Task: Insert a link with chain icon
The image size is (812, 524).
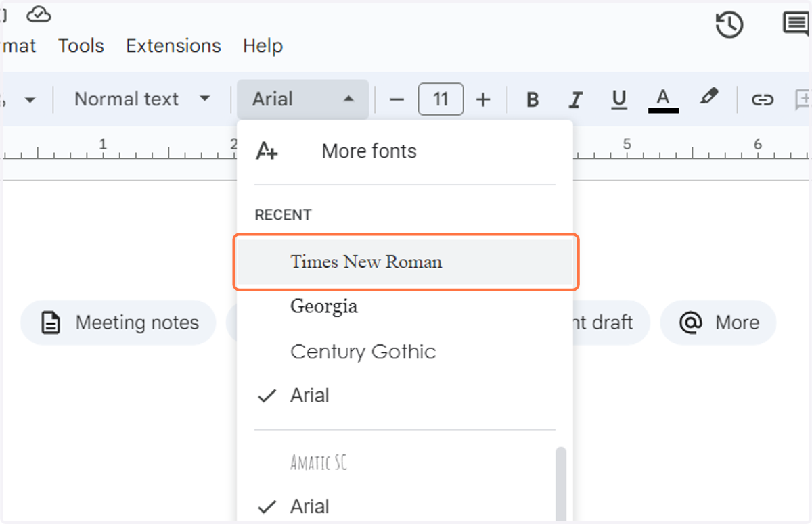Action: pyautogui.click(x=763, y=100)
